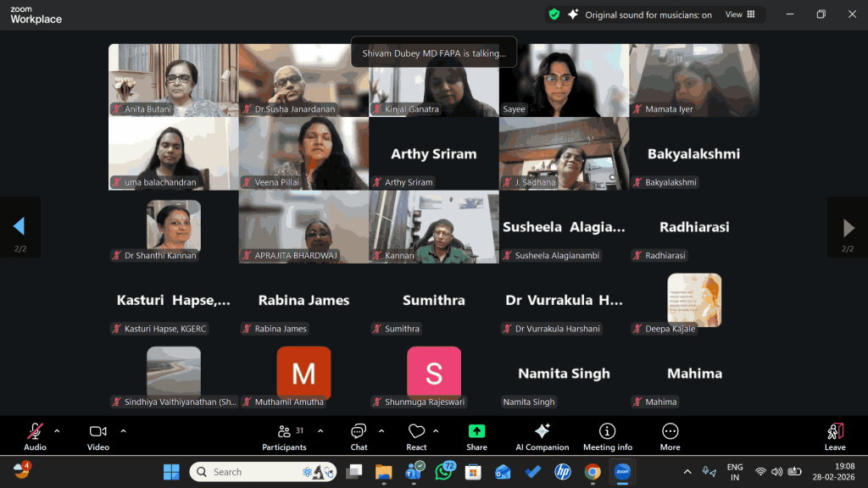Screen dimensions: 868x488
Task: Expand the Participants options chevron
Action: tap(320, 430)
